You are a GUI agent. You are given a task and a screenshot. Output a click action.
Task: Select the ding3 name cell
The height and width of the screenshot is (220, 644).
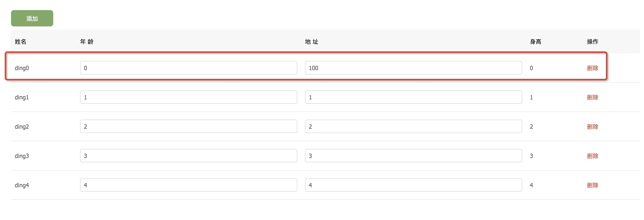[22, 156]
